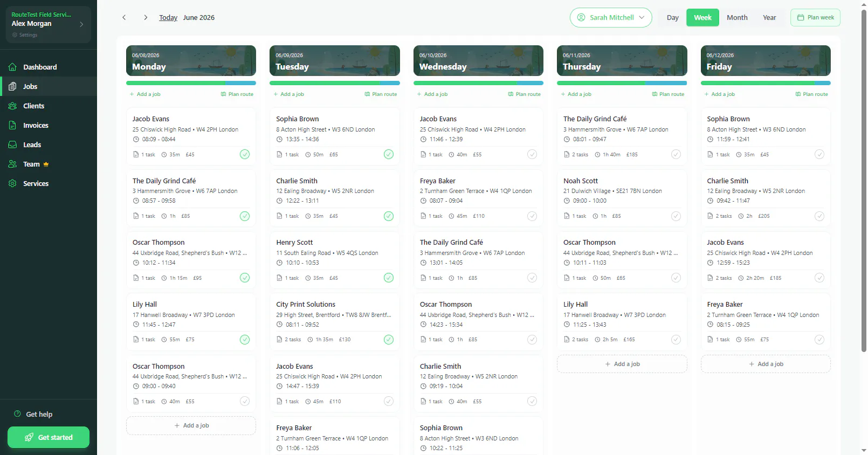The height and width of the screenshot is (455, 868).
Task: Click the Leads inbox icon
Action: (x=12, y=145)
